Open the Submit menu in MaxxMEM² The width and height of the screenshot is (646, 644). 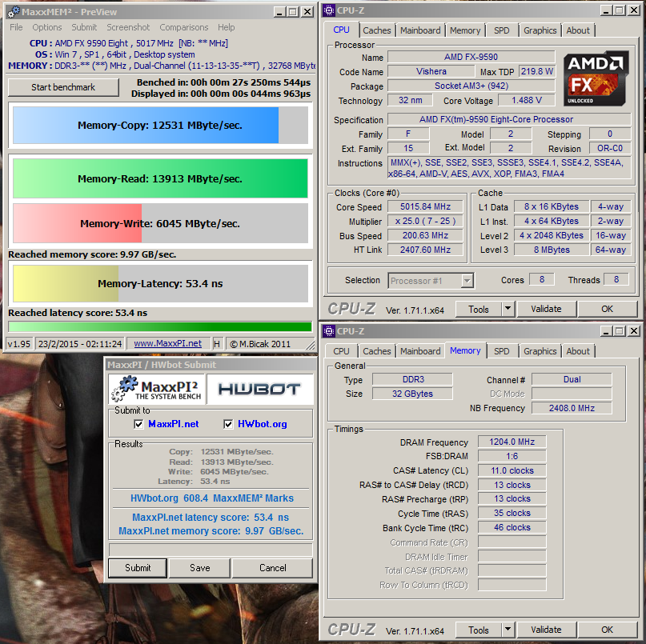[x=84, y=27]
